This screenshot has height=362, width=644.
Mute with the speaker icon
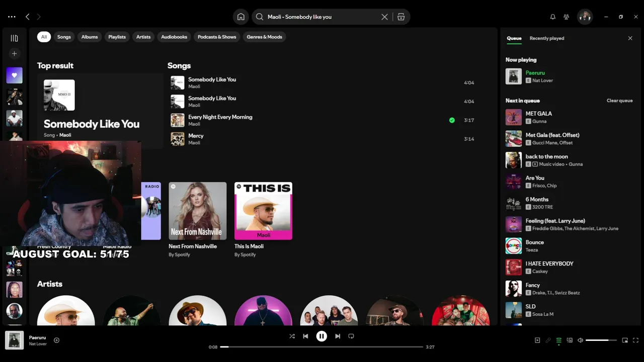click(580, 340)
